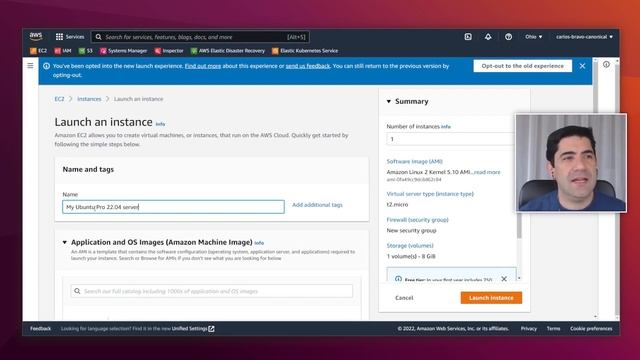The image size is (640, 360).
Task: Toggle the hamburger side navigation menu
Action: coord(31,65)
